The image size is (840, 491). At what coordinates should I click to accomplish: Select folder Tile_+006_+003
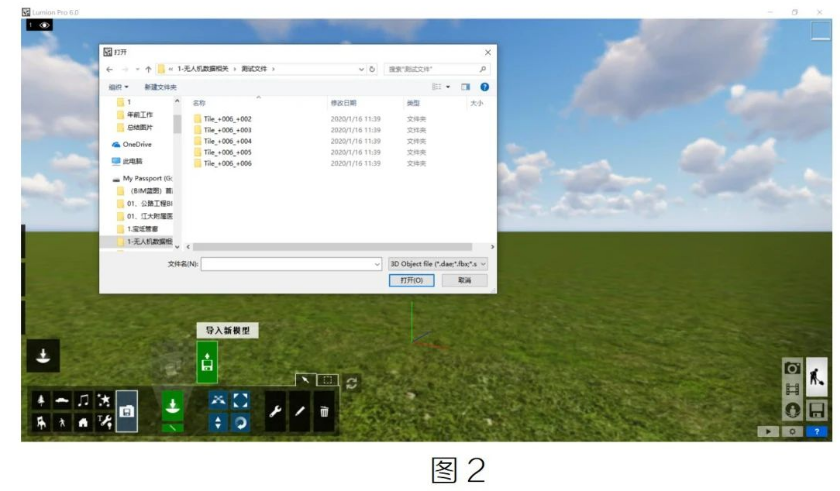pyautogui.click(x=227, y=130)
